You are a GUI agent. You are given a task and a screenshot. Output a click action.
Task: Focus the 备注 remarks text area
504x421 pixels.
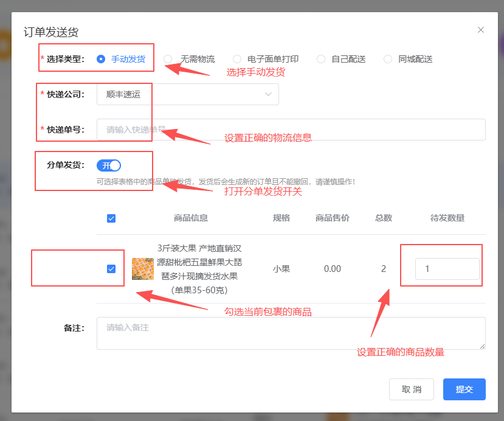click(291, 333)
